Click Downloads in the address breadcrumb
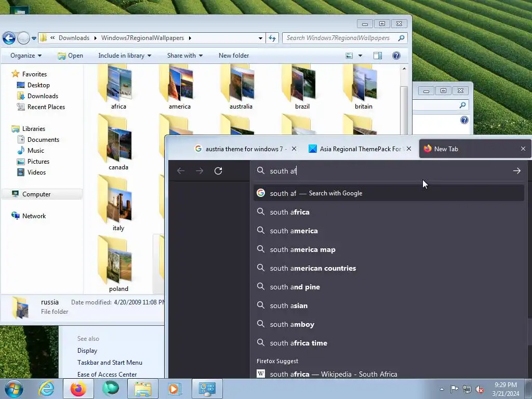 tap(74, 38)
